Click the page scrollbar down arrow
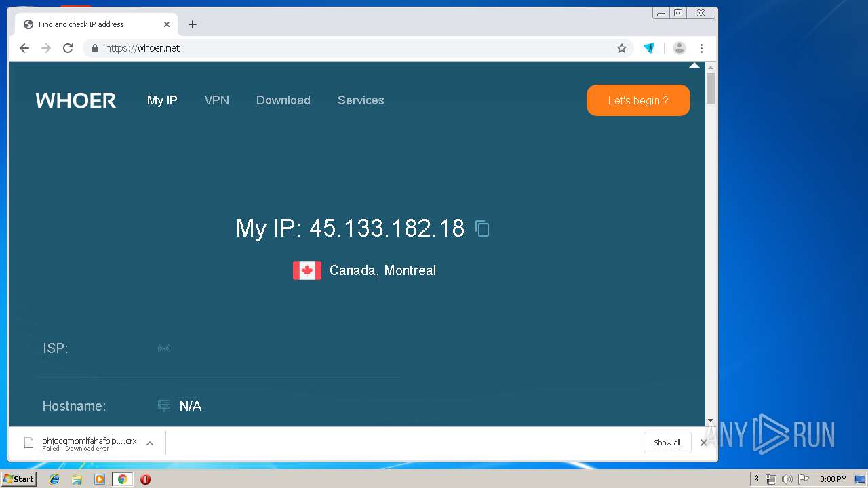The image size is (868, 488). [x=711, y=421]
